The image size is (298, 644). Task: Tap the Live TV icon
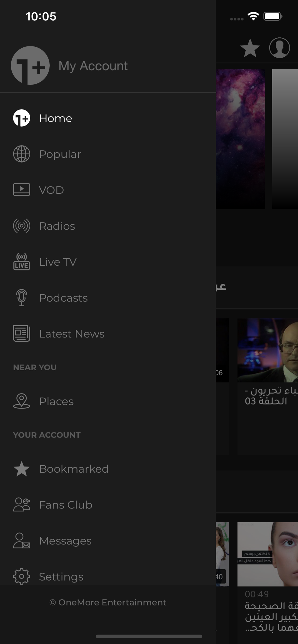click(22, 261)
